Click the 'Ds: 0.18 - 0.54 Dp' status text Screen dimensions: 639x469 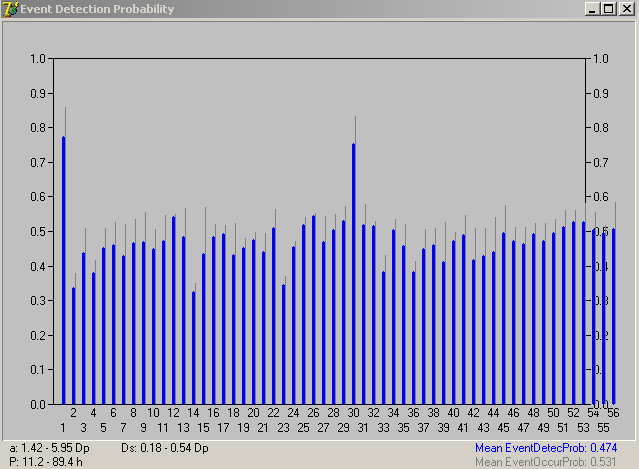point(165,448)
